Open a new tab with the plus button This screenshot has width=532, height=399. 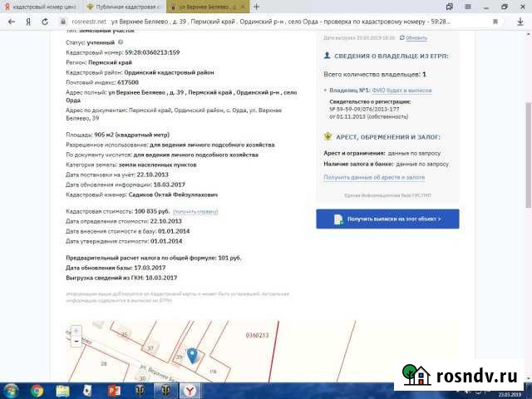point(257,7)
